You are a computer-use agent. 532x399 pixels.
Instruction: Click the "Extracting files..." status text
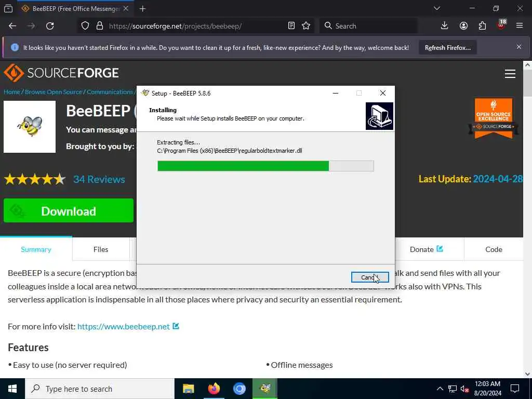point(179,142)
